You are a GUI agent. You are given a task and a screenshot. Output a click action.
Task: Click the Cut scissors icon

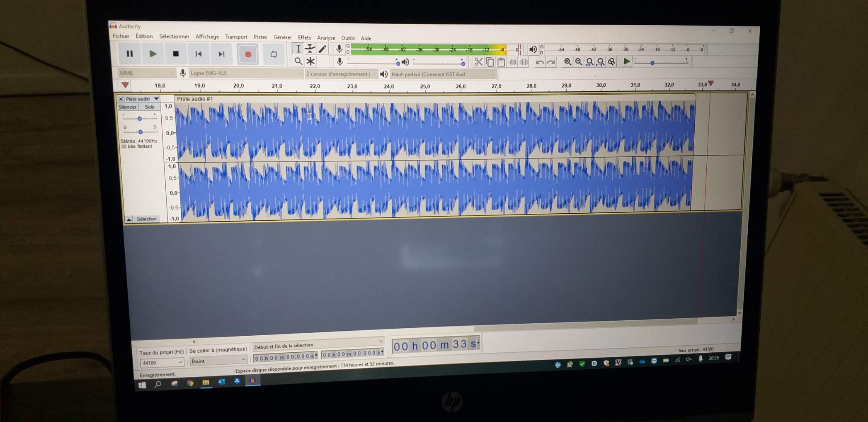(x=478, y=62)
